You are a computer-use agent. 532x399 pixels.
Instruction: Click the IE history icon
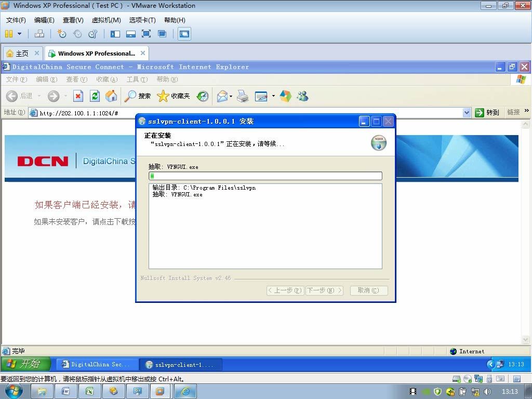(203, 96)
